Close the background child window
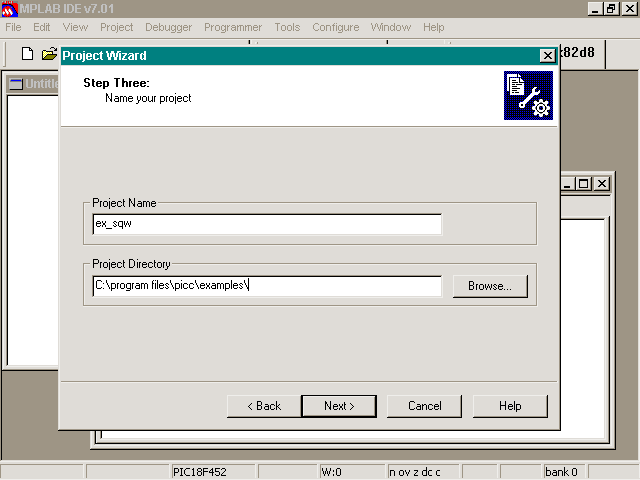Viewport: 640px width, 480px height. point(602,183)
